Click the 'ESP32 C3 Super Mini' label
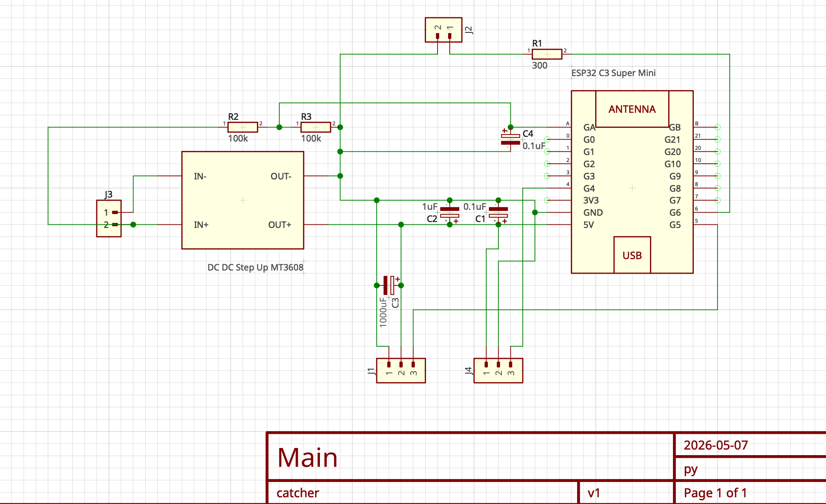Viewport: 826px width, 504px height. coord(613,73)
